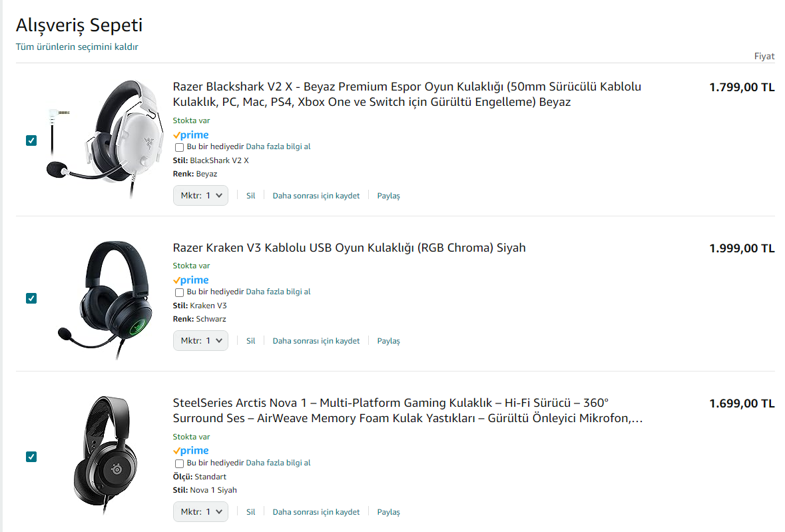Uncheck the Razer Kraken V3 selection box

(31, 298)
